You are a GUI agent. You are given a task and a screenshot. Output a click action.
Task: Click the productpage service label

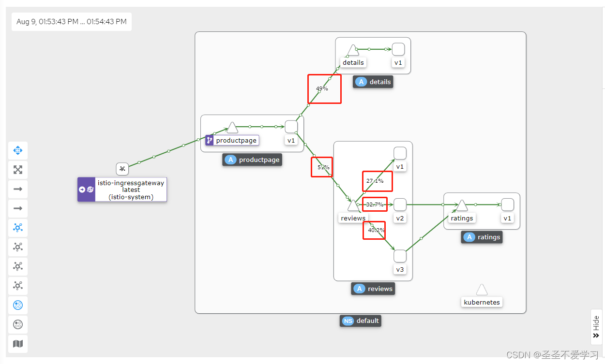click(x=236, y=140)
